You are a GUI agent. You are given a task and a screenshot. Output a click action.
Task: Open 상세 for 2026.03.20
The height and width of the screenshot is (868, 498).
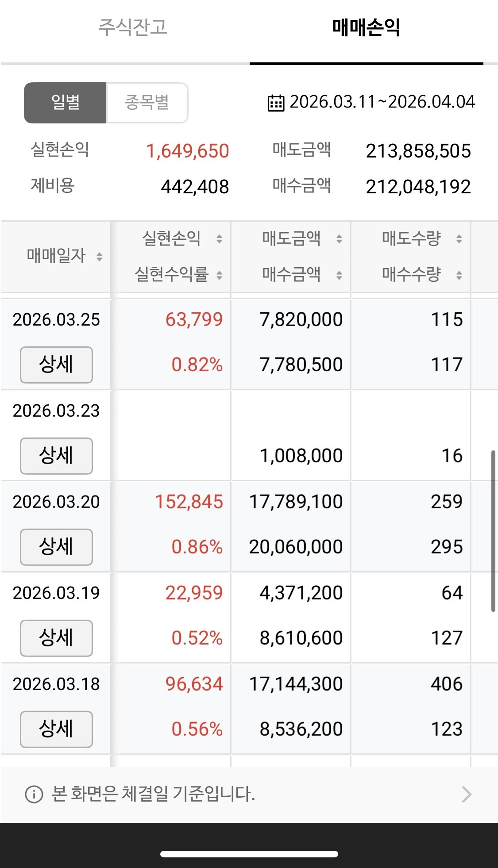tap(56, 547)
